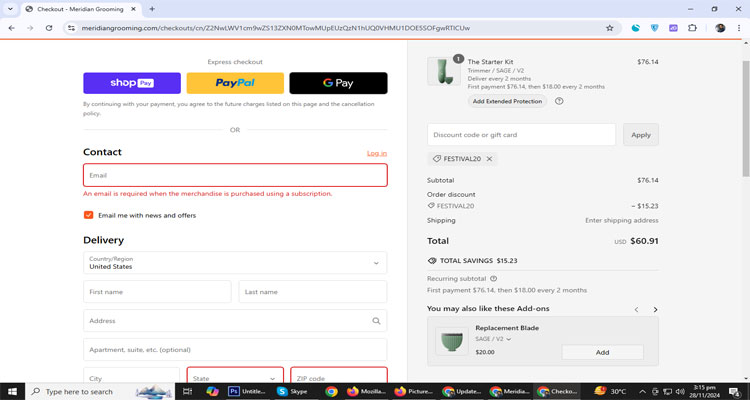Switch to the Picture Firefox taskbar window
Image resolution: width=750 pixels, height=400 pixels.
[x=414, y=391]
